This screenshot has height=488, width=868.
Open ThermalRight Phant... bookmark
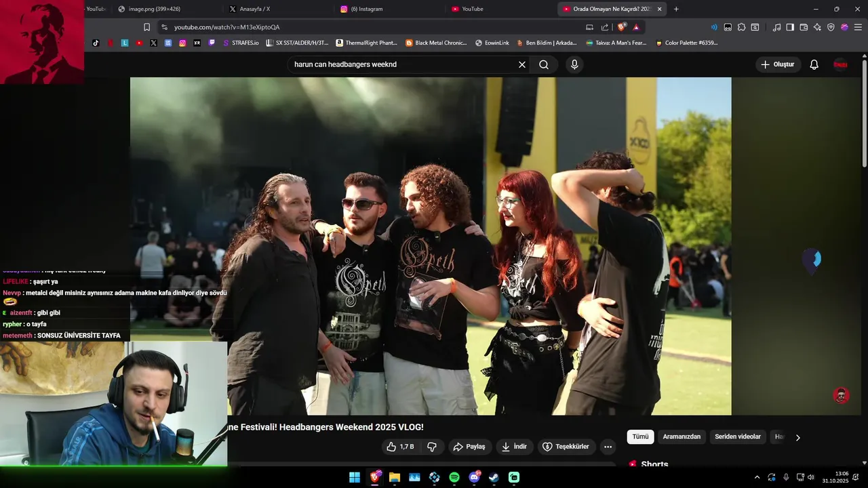[x=366, y=43]
